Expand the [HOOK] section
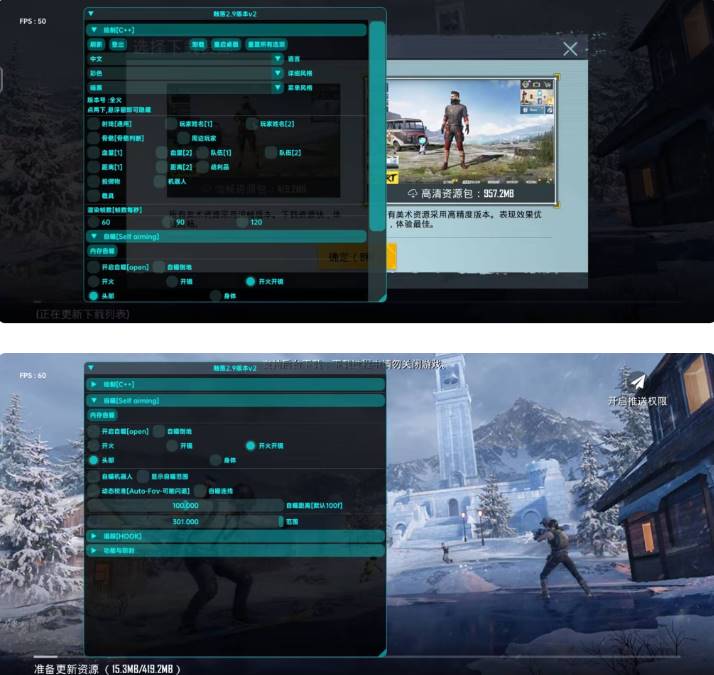Viewport: 714px width, 675px height. pos(235,536)
